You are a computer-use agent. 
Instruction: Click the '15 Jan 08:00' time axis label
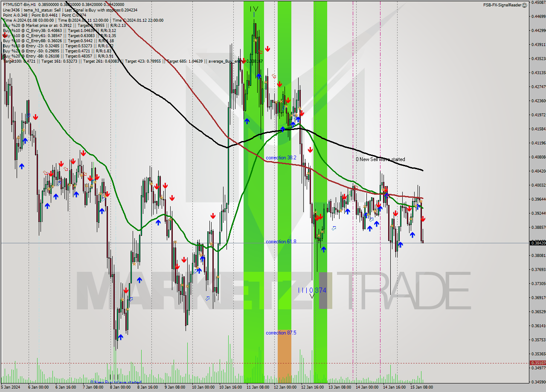point(422,387)
